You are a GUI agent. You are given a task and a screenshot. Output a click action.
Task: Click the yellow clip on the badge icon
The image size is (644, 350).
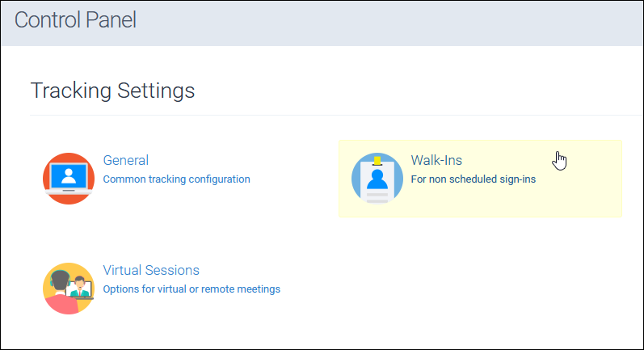377,160
